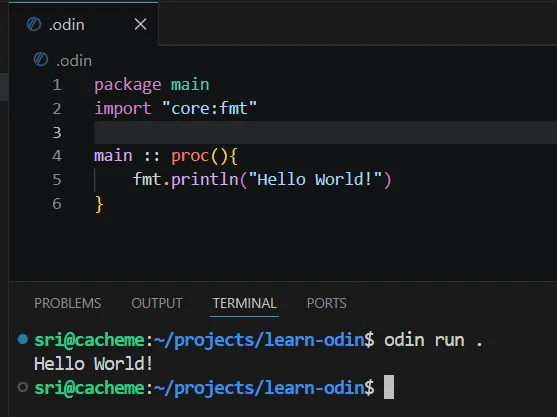Open the PORTS panel tab
557x417 pixels.
tap(326, 303)
